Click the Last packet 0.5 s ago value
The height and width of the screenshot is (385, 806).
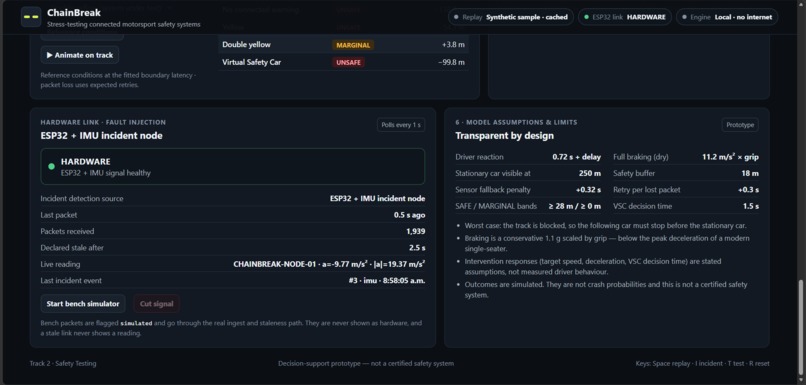(409, 215)
